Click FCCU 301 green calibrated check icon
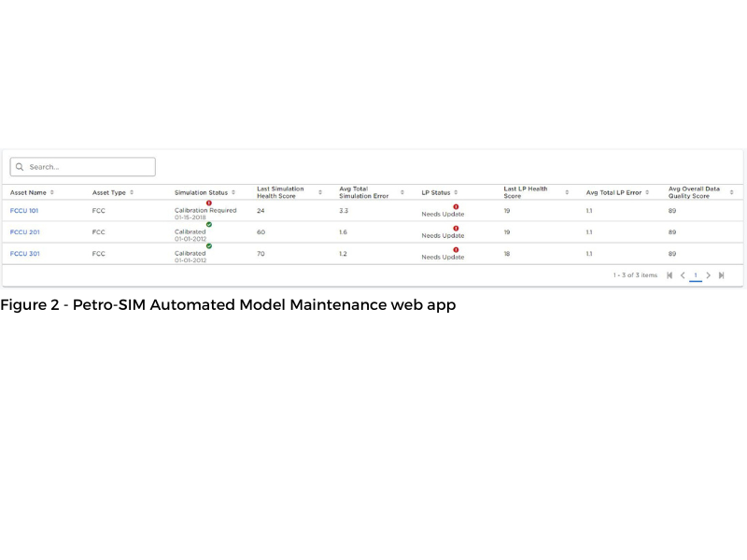Image resolution: width=747 pixels, height=560 pixels. tap(208, 245)
